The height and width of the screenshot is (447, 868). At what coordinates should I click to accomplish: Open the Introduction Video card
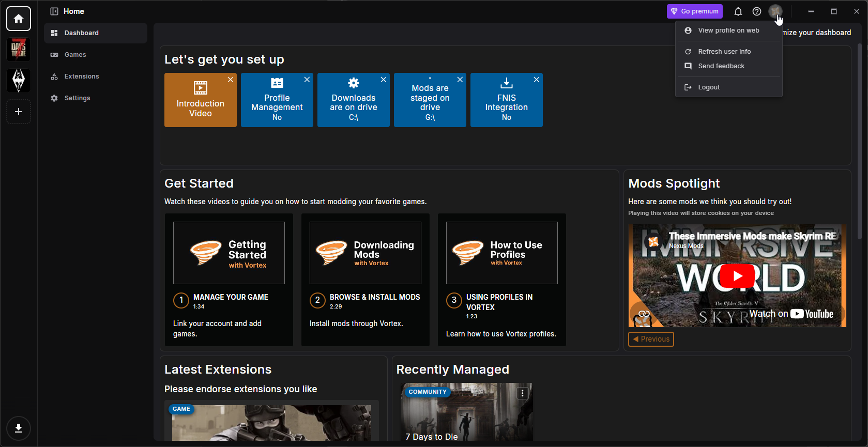coord(201,100)
